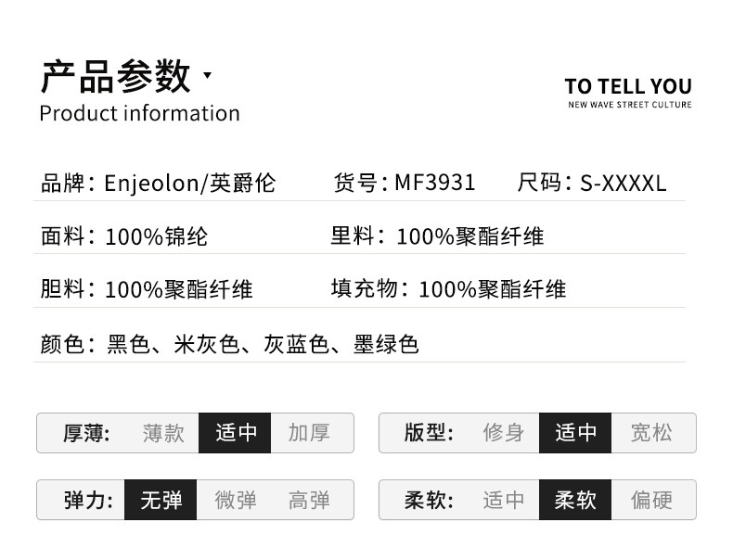
Task: Select 无弹 elasticity option
Action: pyautogui.click(x=161, y=501)
